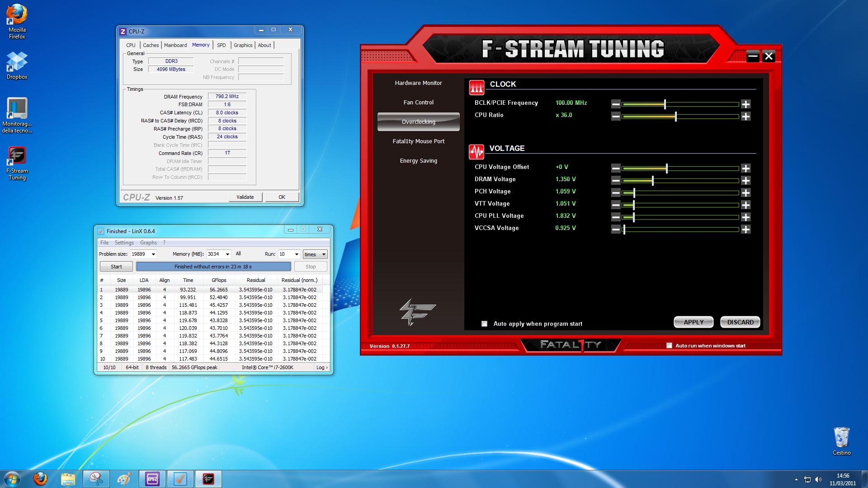Increase BCLK/PCIE Frequency with plus icon
The width and height of the screenshot is (868, 488).
tap(745, 104)
